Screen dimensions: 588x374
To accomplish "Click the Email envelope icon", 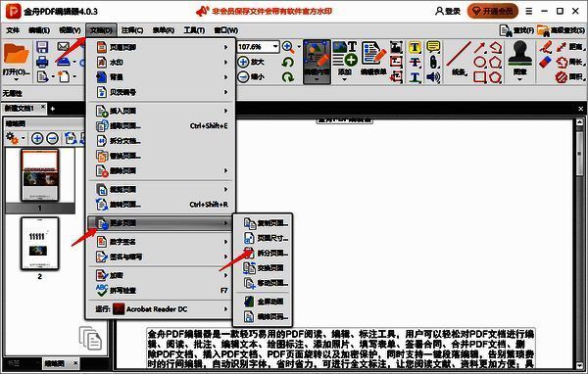I will point(64,46).
